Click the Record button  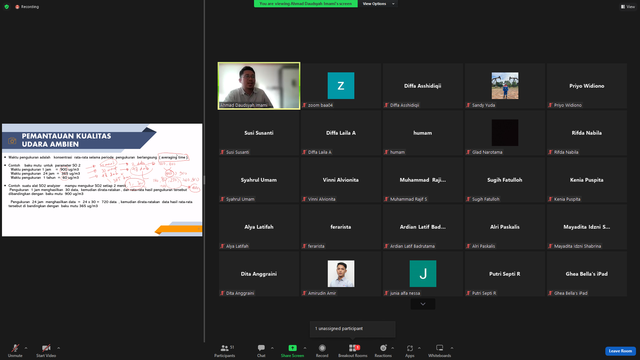click(x=322, y=350)
